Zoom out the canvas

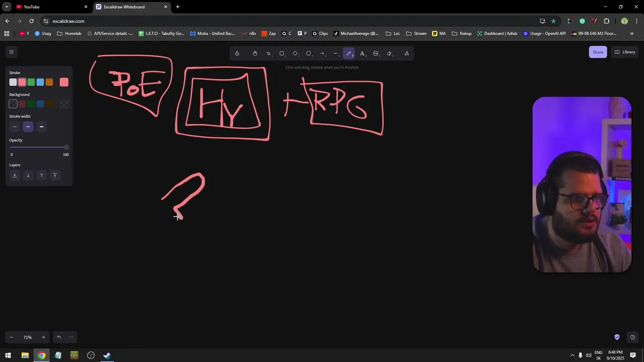[x=12, y=337]
